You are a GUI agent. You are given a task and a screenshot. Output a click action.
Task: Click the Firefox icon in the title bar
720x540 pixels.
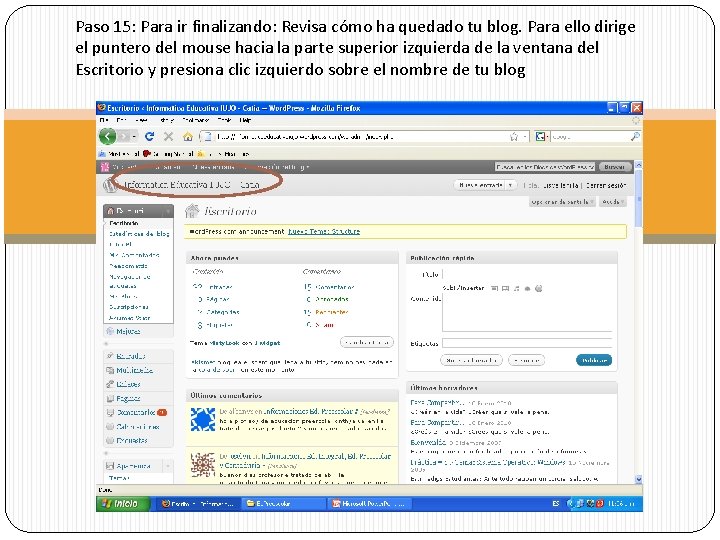click(x=102, y=108)
